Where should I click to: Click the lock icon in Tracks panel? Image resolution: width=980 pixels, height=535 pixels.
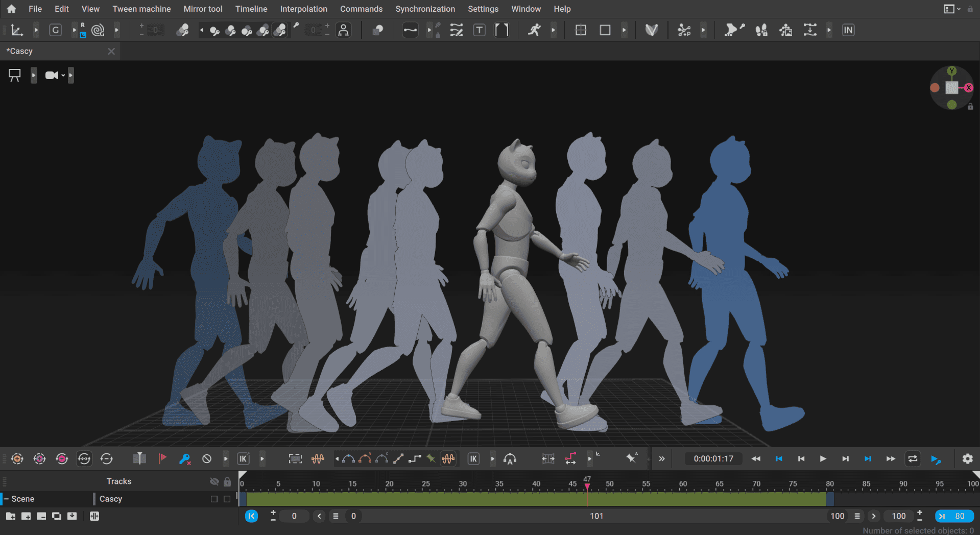(x=227, y=481)
